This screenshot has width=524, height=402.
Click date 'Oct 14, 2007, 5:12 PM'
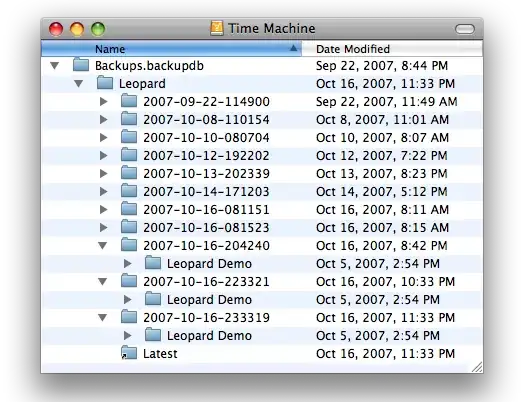pyautogui.click(x=381, y=192)
